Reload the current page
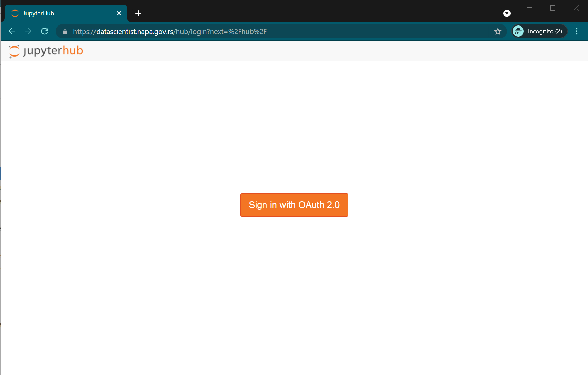 [45, 31]
